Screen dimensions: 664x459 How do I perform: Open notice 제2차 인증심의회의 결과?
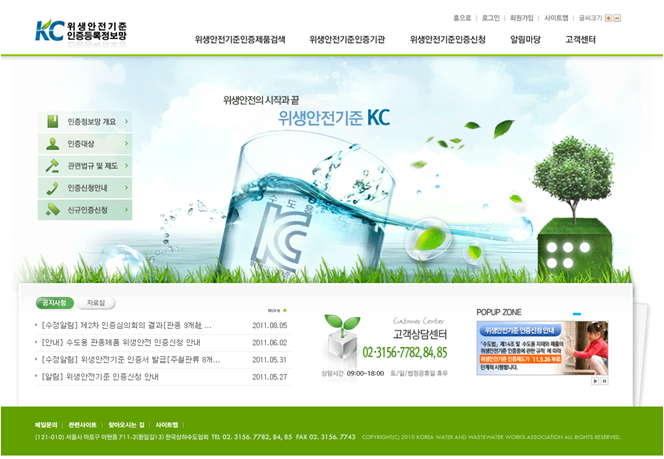tap(127, 326)
